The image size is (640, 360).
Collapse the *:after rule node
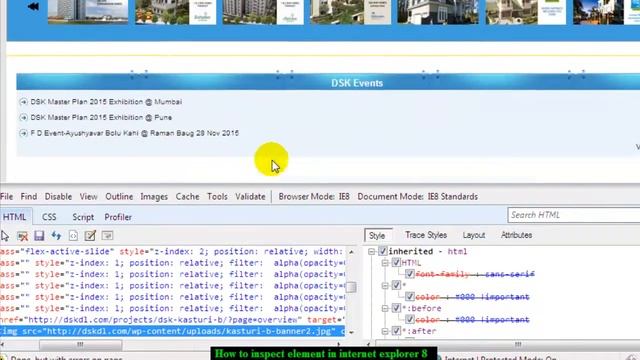coord(385,331)
